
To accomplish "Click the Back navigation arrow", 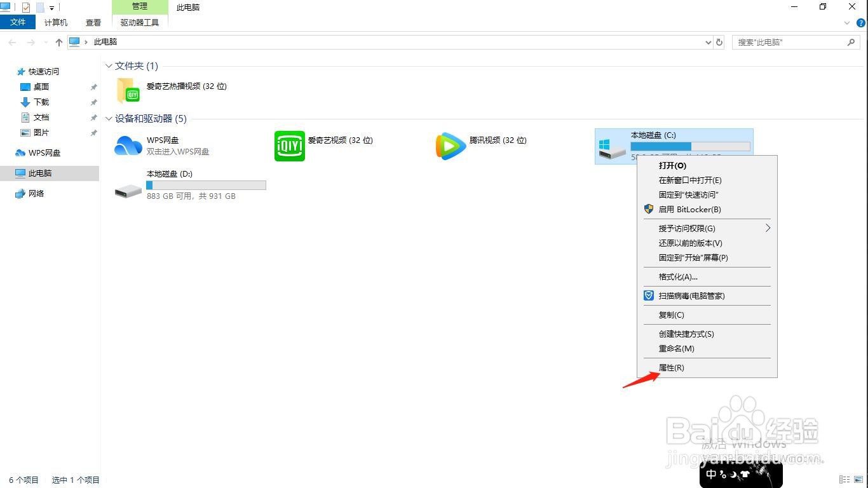I will [x=13, y=43].
